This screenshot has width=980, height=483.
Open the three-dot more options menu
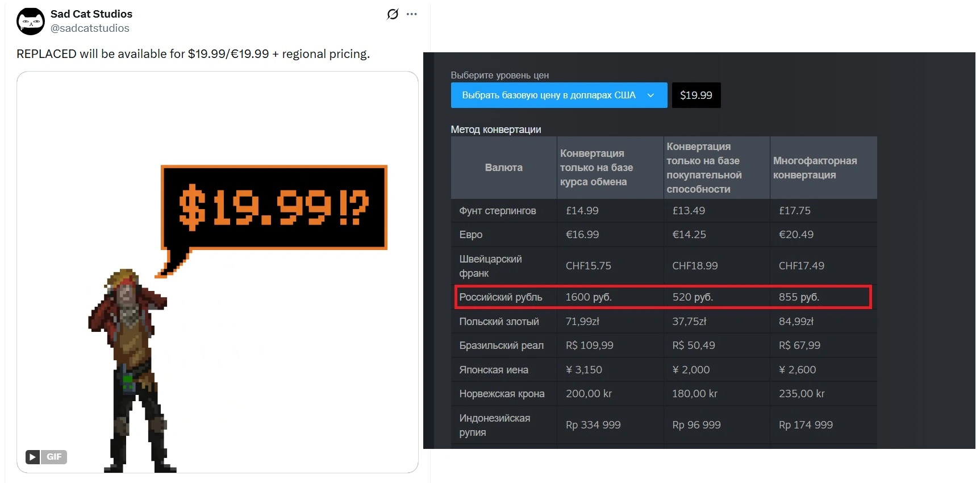coord(412,14)
